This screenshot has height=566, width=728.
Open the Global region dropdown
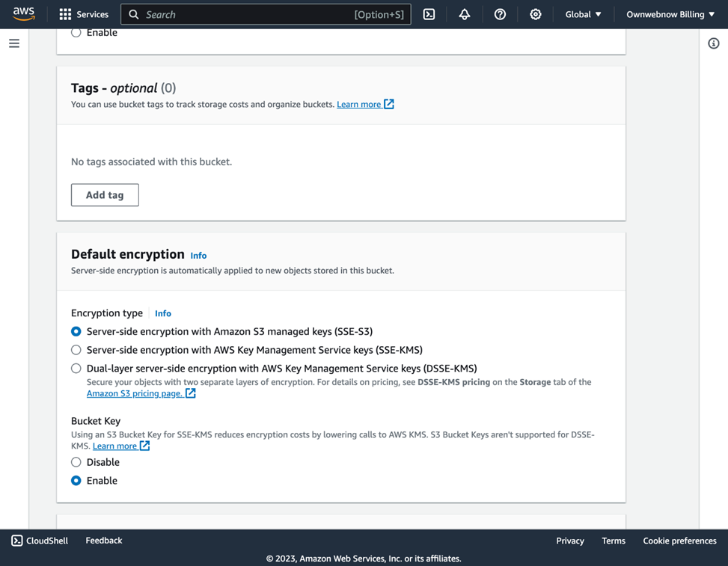tap(583, 14)
